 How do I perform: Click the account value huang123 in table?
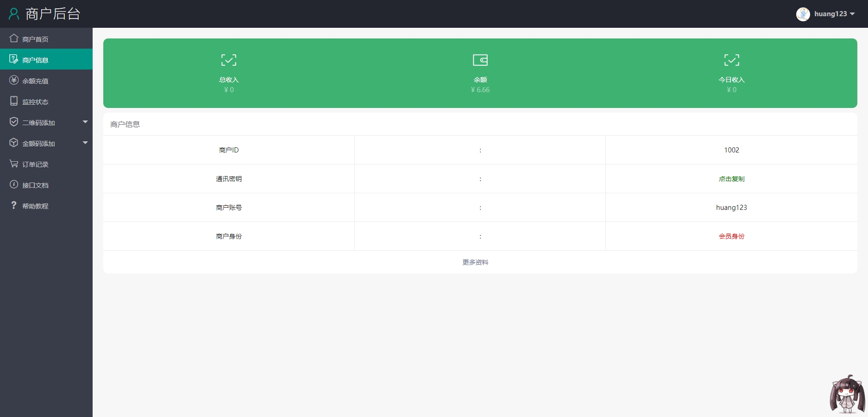(x=731, y=208)
